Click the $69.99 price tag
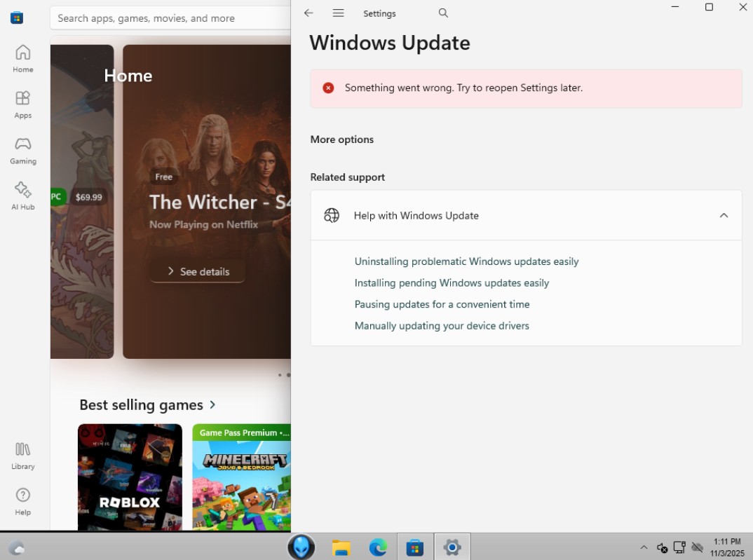Viewport: 753px width, 560px height. (x=89, y=197)
